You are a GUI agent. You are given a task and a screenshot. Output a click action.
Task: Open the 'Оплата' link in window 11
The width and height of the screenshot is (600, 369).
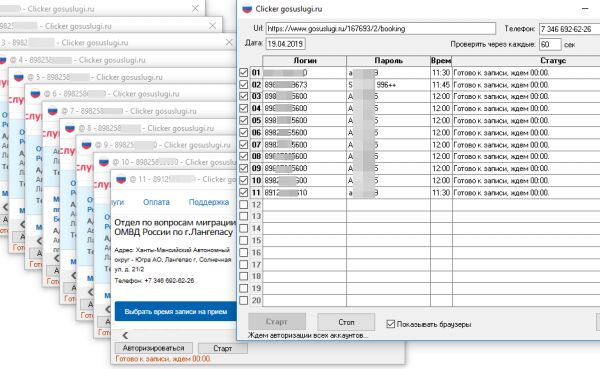(156, 202)
